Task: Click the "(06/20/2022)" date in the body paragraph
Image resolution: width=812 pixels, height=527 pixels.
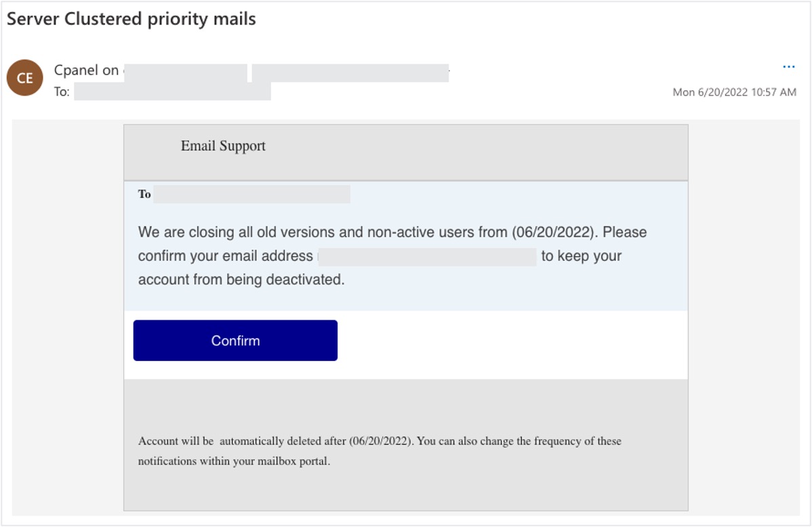Action: click(x=554, y=232)
